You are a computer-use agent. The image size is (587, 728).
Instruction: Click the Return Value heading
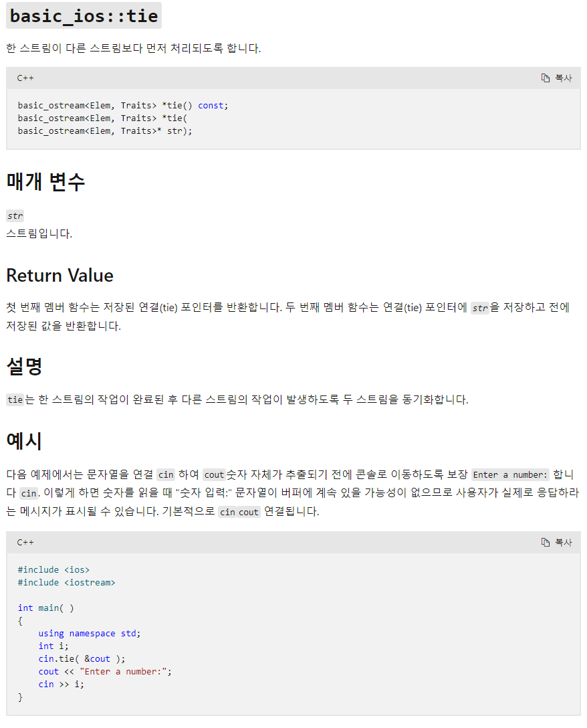click(60, 276)
